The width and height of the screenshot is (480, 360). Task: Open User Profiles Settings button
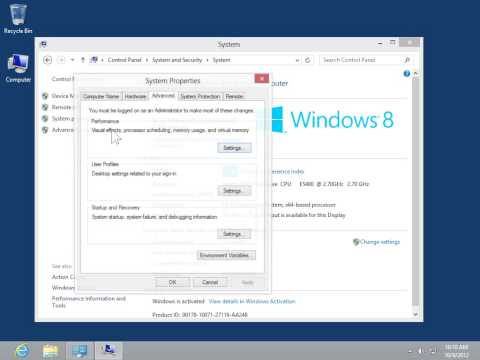pos(234,191)
